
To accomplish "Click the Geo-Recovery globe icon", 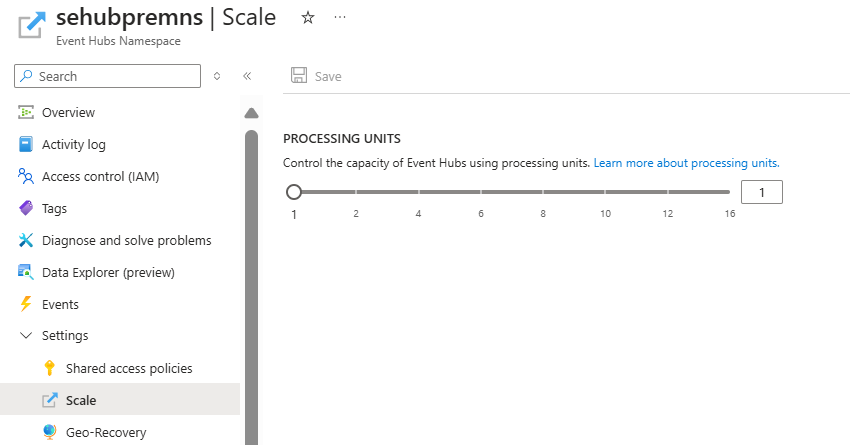I will pyautogui.click(x=50, y=432).
